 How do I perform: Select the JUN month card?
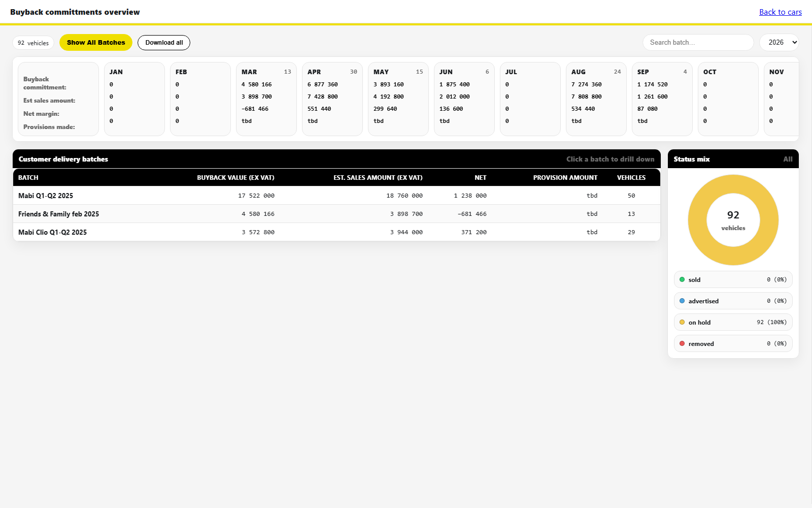[x=464, y=99]
